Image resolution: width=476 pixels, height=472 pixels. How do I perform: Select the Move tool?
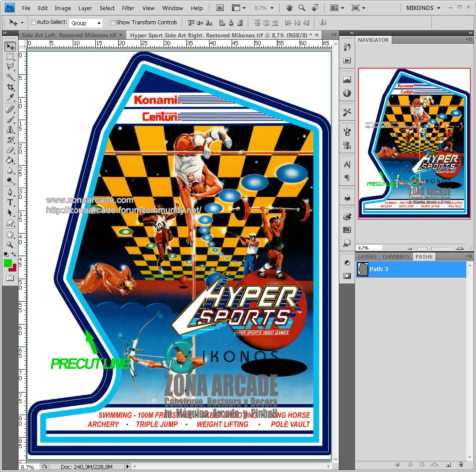[x=10, y=46]
